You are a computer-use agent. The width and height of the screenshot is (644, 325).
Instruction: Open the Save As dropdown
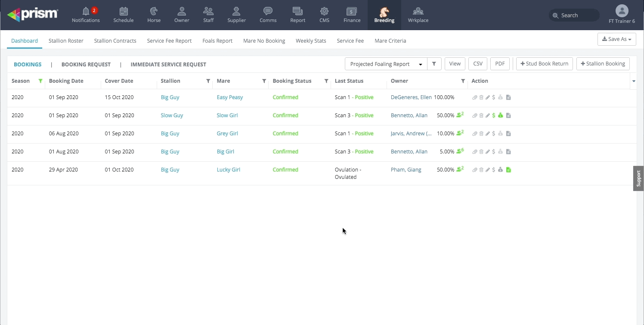point(616,39)
